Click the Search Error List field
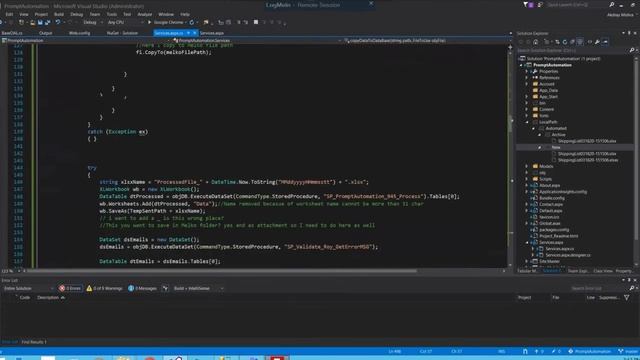 tap(599, 289)
